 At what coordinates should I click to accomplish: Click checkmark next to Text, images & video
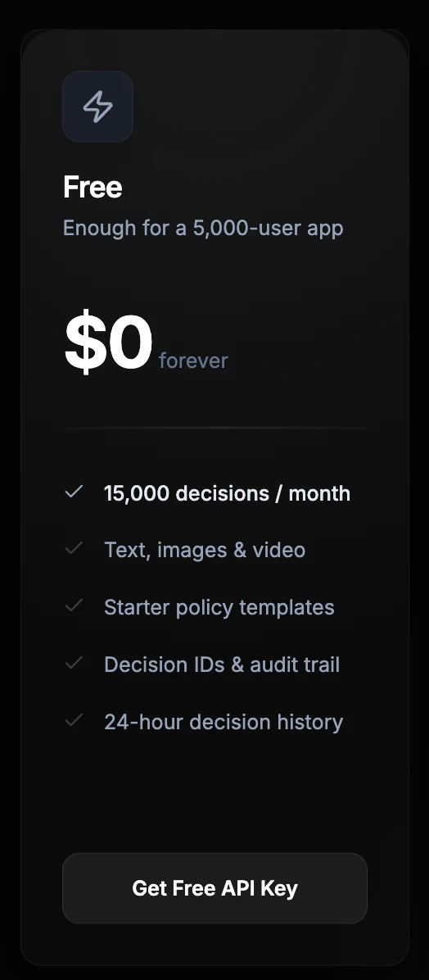(74, 549)
